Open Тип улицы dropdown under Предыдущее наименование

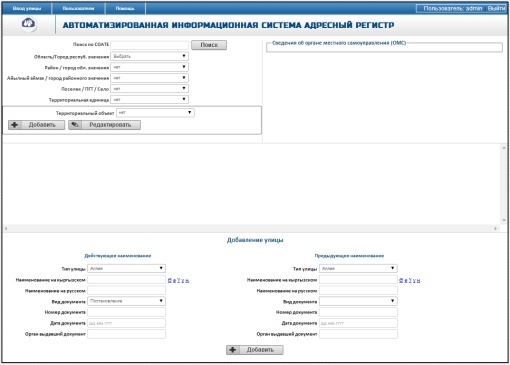[x=358, y=268]
